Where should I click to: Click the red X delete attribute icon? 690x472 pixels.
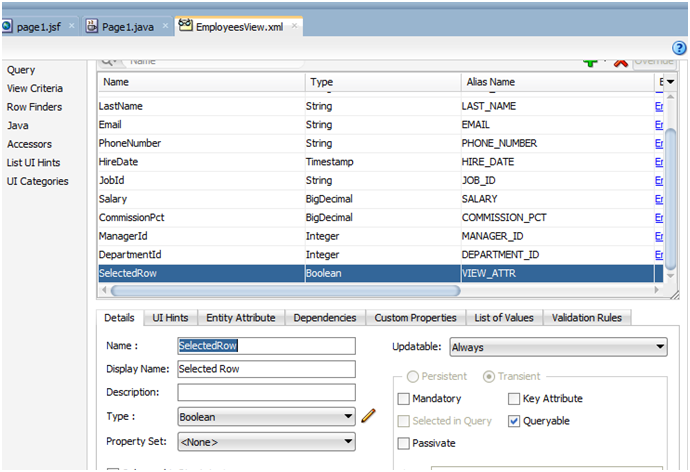620,62
